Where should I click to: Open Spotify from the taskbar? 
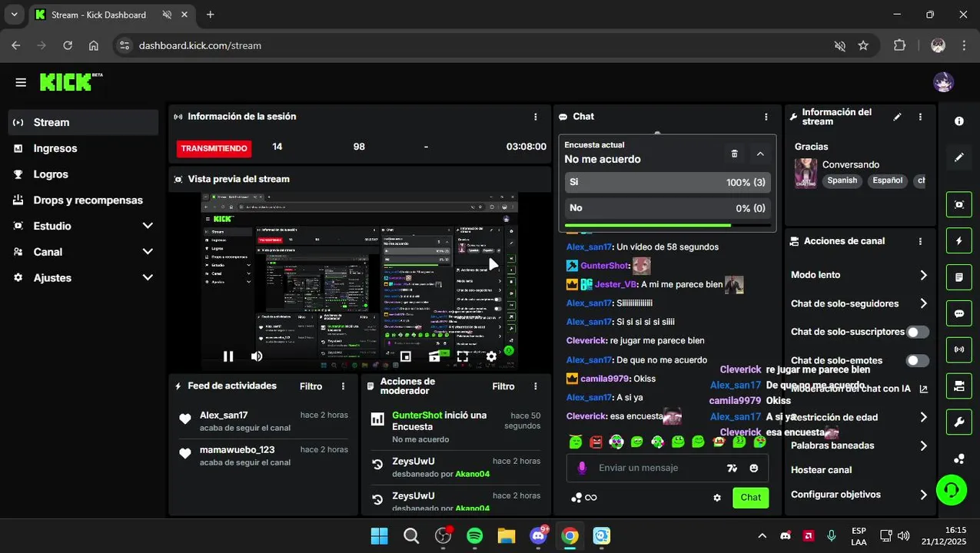[x=475, y=535]
